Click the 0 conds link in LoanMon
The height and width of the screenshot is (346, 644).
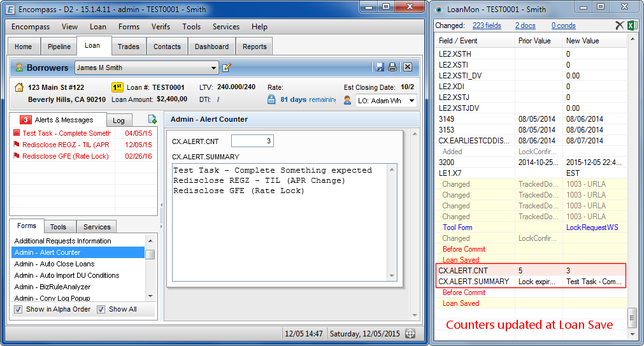(x=564, y=25)
